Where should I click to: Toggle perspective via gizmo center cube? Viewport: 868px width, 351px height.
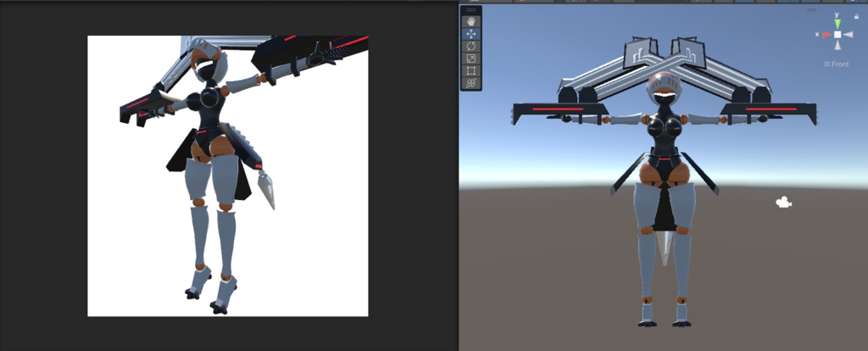[x=837, y=34]
